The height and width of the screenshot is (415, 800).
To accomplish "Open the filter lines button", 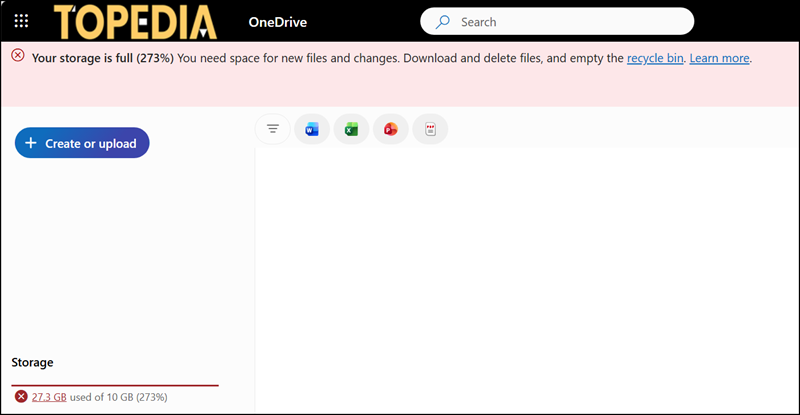I will coord(273,129).
